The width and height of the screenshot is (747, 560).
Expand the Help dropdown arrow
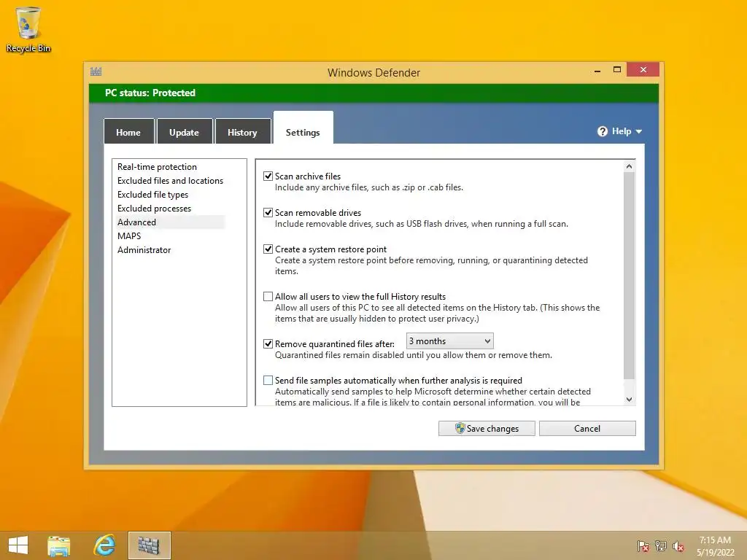click(639, 132)
